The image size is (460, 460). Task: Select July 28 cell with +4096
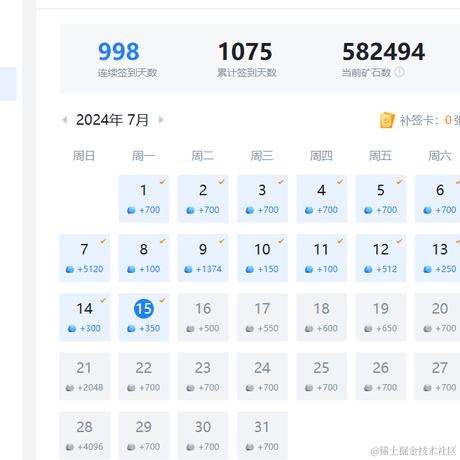(x=85, y=435)
